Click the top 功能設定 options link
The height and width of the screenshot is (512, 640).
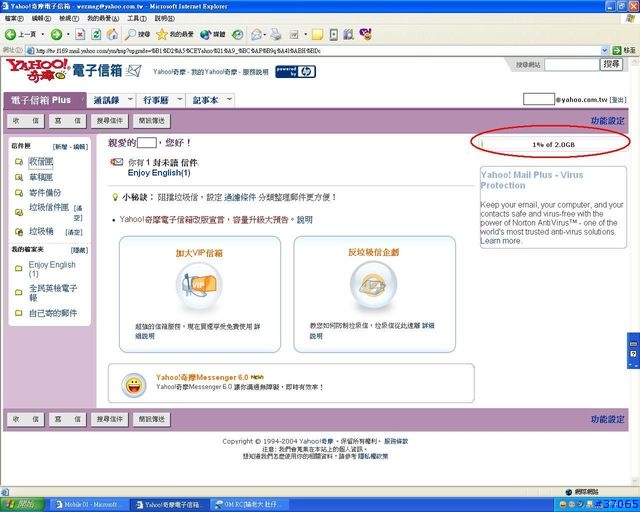point(607,121)
